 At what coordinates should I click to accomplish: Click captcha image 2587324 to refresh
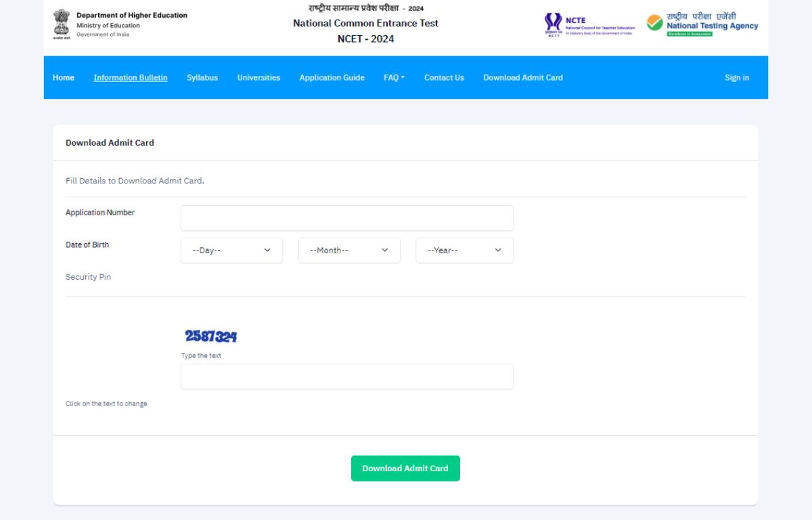pyautogui.click(x=211, y=337)
